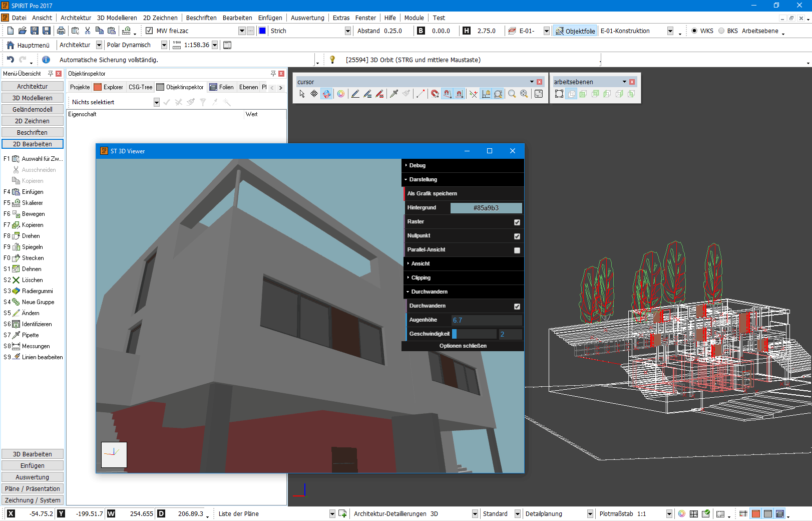Click the Zeichnung / System button

tap(33, 500)
